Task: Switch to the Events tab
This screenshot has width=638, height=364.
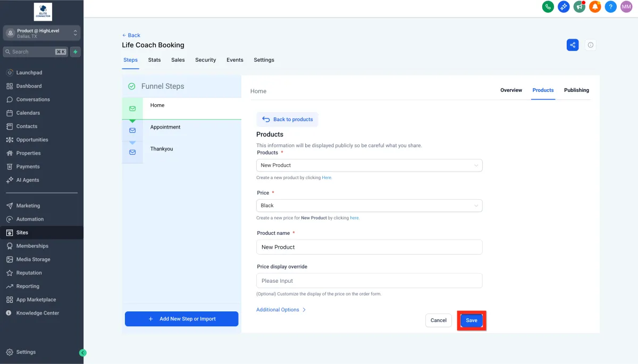Action: [x=235, y=60]
